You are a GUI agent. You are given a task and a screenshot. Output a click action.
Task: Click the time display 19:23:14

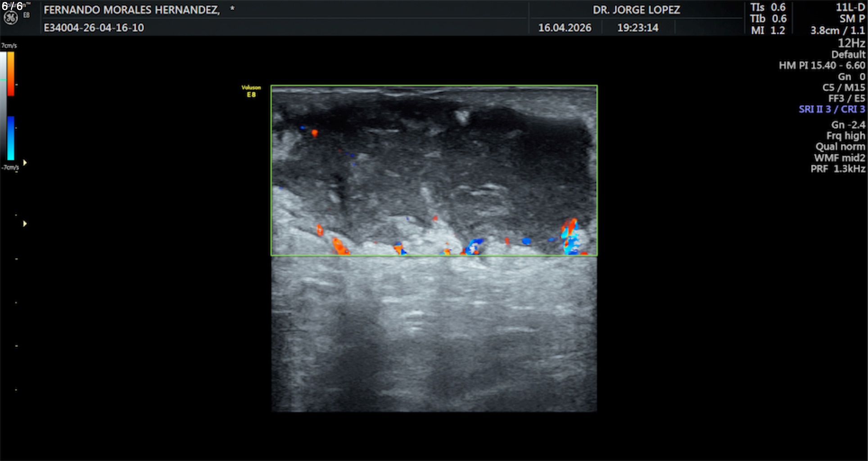(637, 28)
